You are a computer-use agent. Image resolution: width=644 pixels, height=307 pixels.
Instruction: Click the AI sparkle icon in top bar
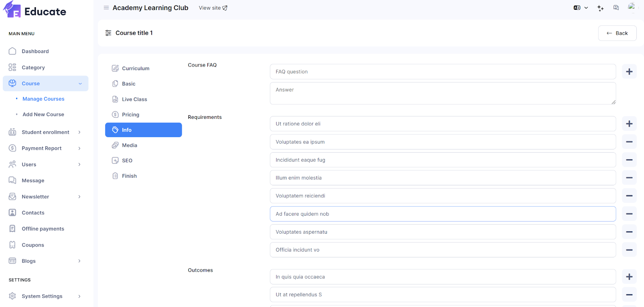click(x=601, y=8)
